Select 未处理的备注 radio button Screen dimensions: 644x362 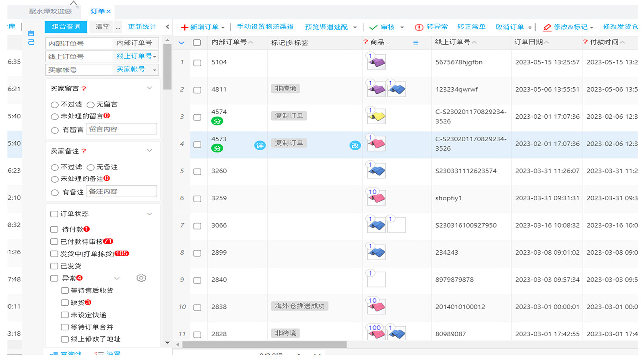pyautogui.click(x=55, y=179)
